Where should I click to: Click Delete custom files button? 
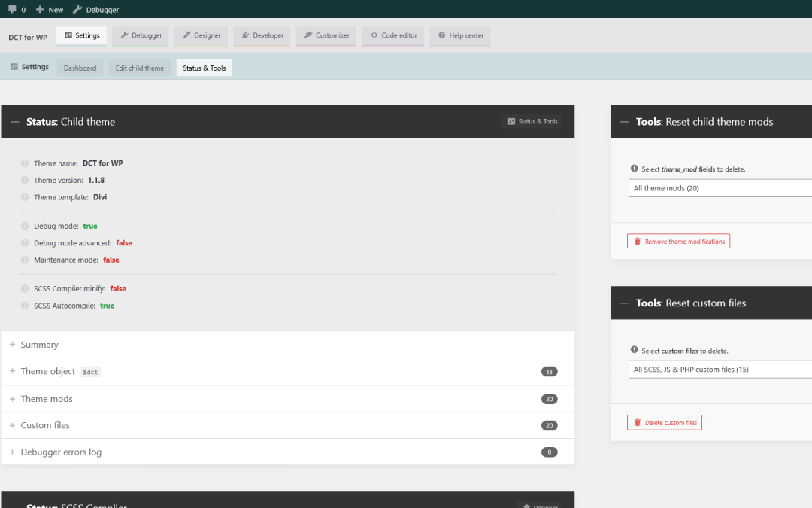665,422
